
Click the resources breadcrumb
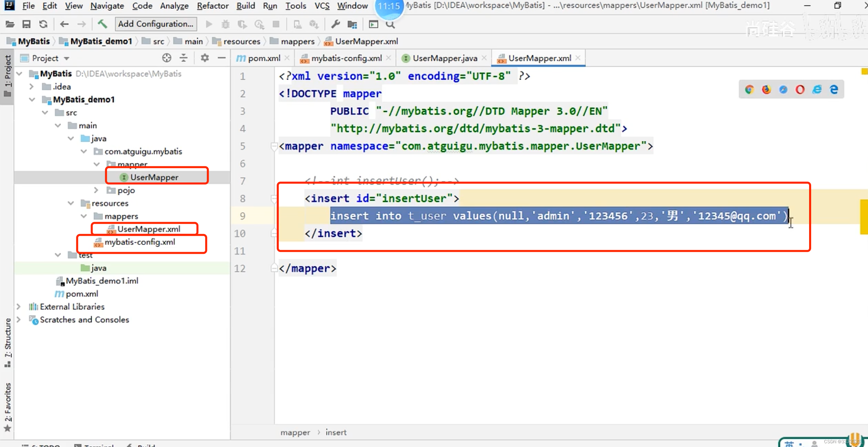click(236, 41)
